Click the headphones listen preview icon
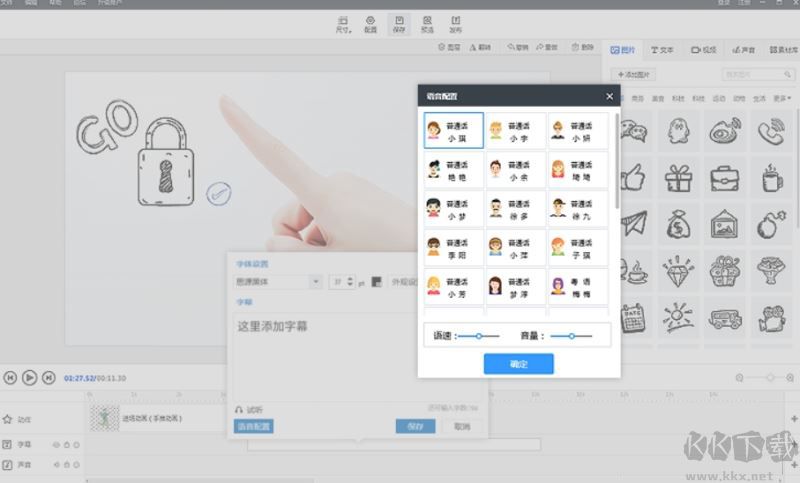This screenshot has height=483, width=800. [239, 410]
